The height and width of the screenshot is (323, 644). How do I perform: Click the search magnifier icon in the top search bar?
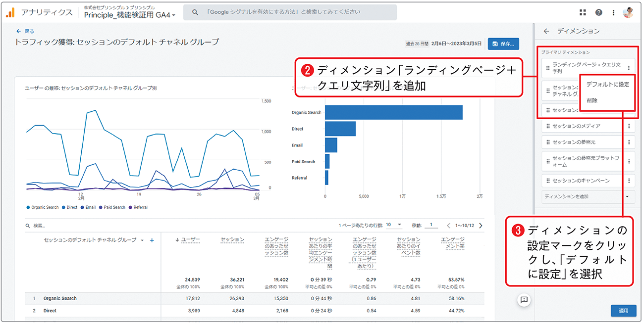coord(195,12)
